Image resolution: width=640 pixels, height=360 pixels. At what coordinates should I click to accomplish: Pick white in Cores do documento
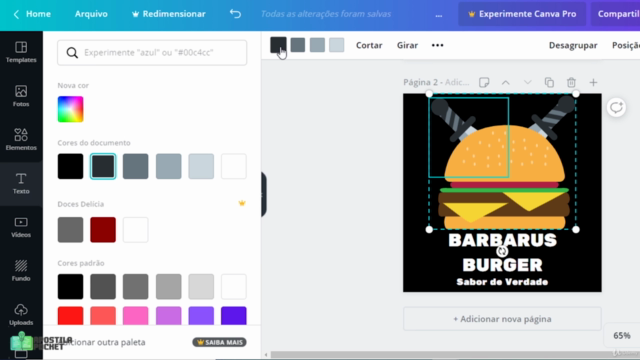(233, 166)
